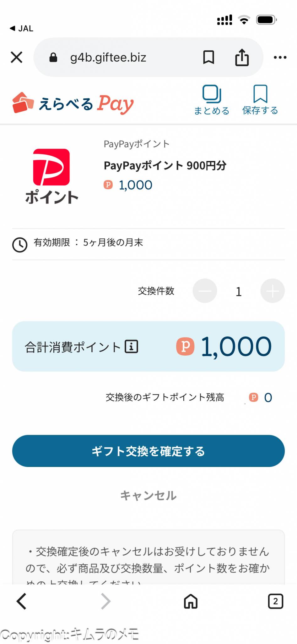Tap the えらべるPay logo
Screen dimensions: 297x644
tap(73, 103)
